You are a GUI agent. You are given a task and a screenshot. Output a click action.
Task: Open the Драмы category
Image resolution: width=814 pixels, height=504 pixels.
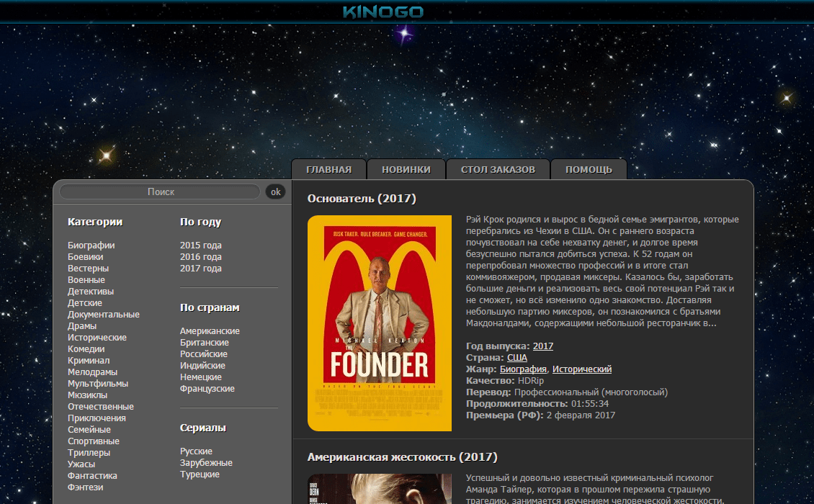(82, 326)
